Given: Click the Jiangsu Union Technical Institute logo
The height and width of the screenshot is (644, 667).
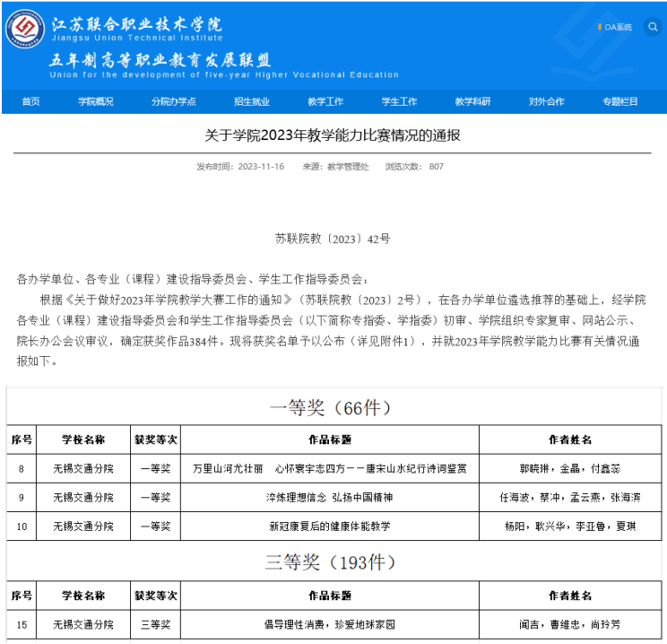Looking at the screenshot, I should (x=25, y=29).
